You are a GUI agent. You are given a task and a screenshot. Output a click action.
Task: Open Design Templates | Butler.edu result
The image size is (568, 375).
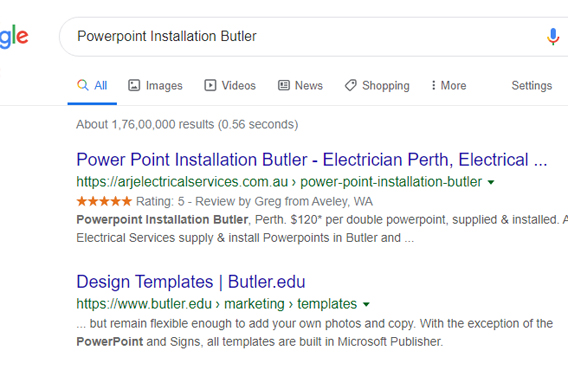191,282
